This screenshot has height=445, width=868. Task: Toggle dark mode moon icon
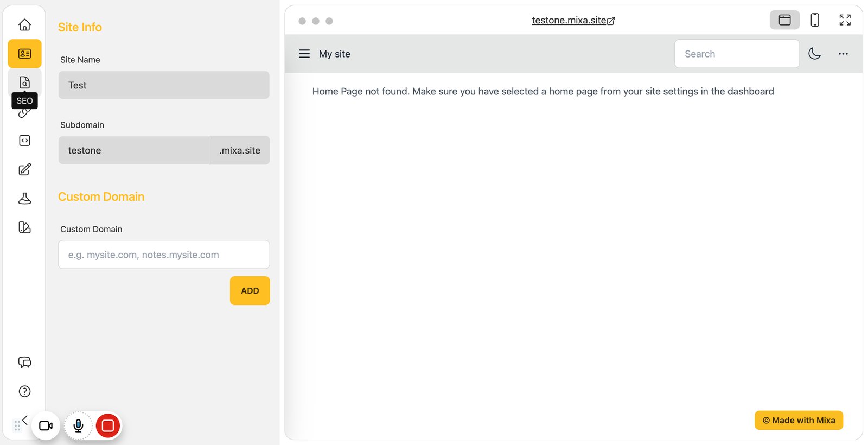click(814, 54)
